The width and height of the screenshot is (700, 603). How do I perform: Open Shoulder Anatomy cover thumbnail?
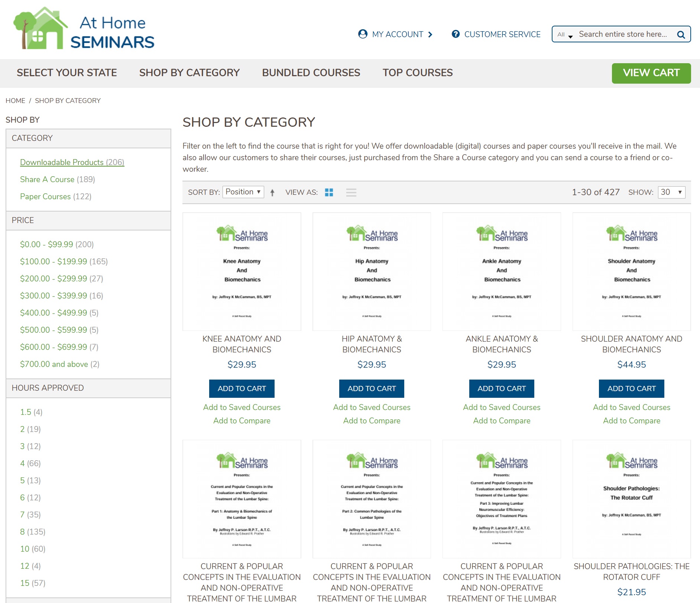click(x=632, y=272)
